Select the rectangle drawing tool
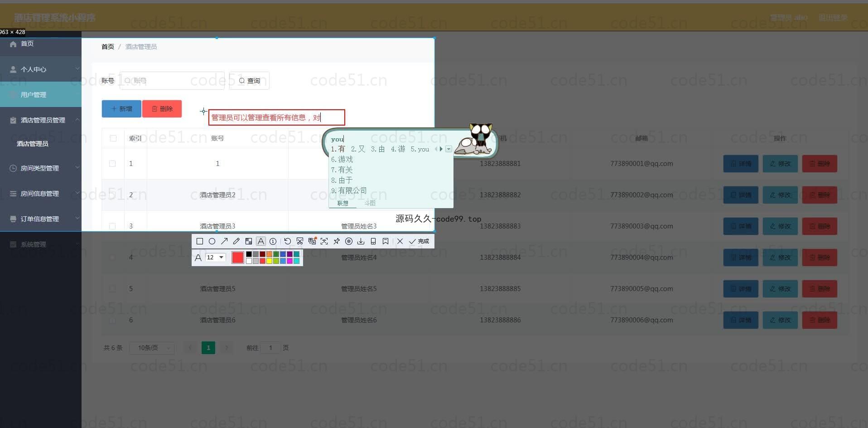The height and width of the screenshot is (428, 868). click(200, 241)
